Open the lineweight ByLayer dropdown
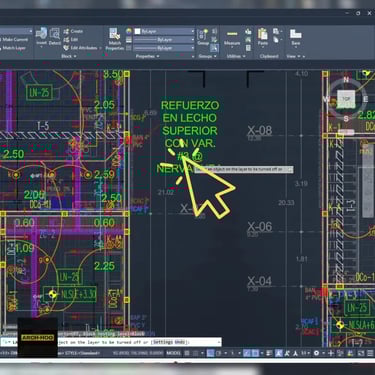Viewport: 375px width, 375px height. (x=164, y=40)
